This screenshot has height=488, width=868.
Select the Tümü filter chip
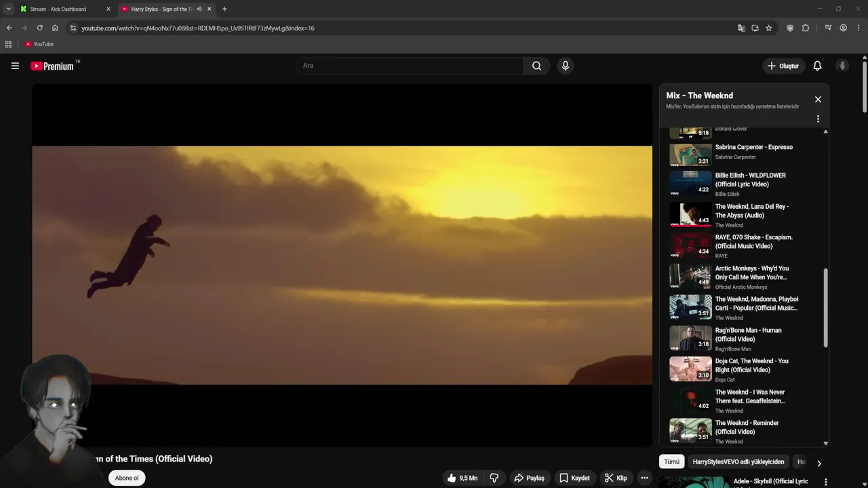tap(671, 462)
